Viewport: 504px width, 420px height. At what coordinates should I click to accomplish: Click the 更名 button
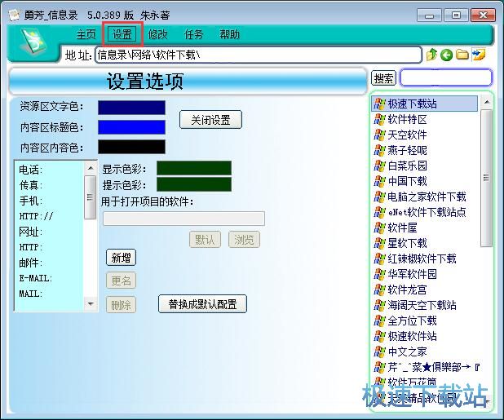pyautogui.click(x=121, y=281)
